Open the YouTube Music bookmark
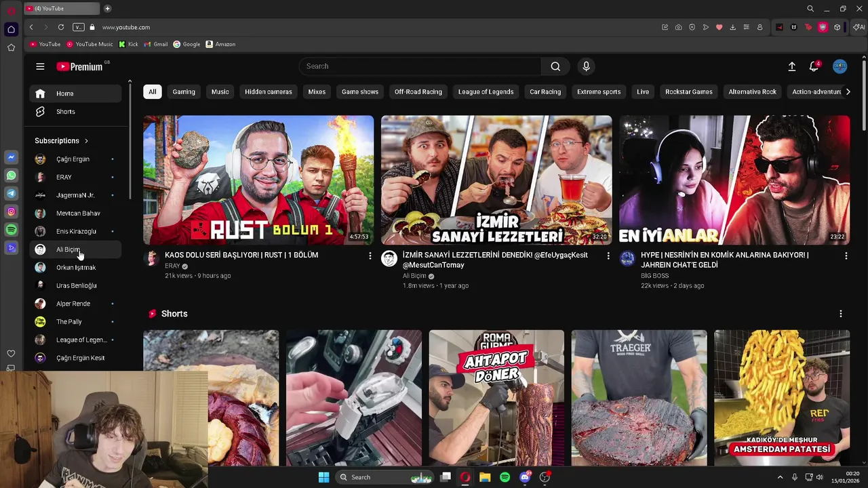 [x=90, y=44]
